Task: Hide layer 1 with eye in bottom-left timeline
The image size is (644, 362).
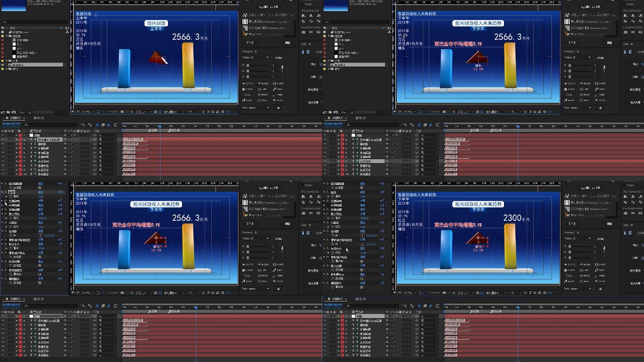Action: point(3,316)
